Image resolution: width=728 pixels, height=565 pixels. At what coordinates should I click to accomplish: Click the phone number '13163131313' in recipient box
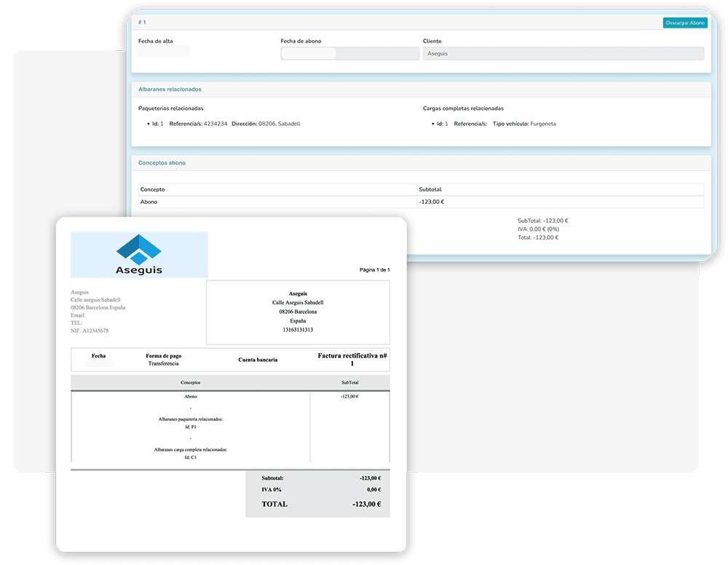[298, 330]
